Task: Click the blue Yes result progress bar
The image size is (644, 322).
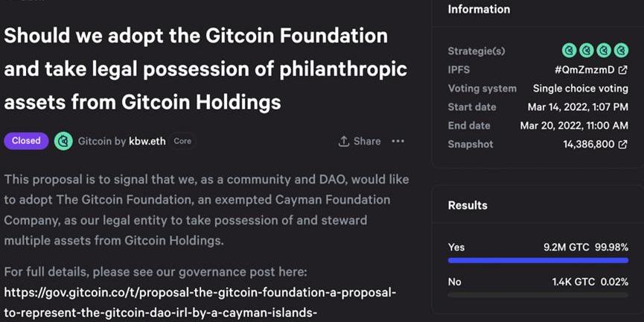Action: click(x=538, y=260)
